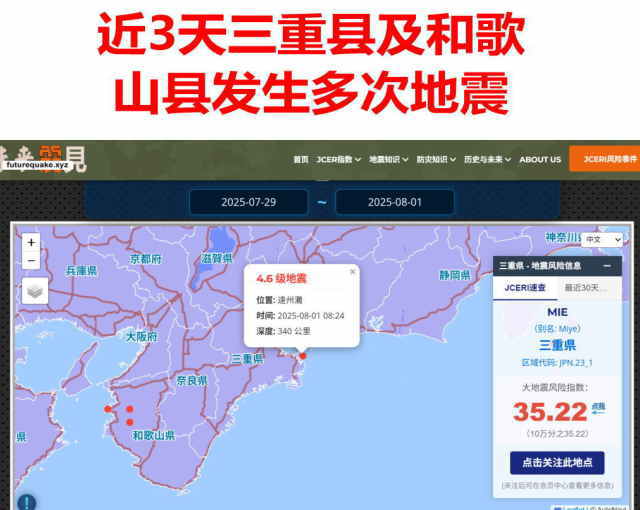Open the map layers control
Image resolution: width=640 pixels, height=510 pixels.
34,291
